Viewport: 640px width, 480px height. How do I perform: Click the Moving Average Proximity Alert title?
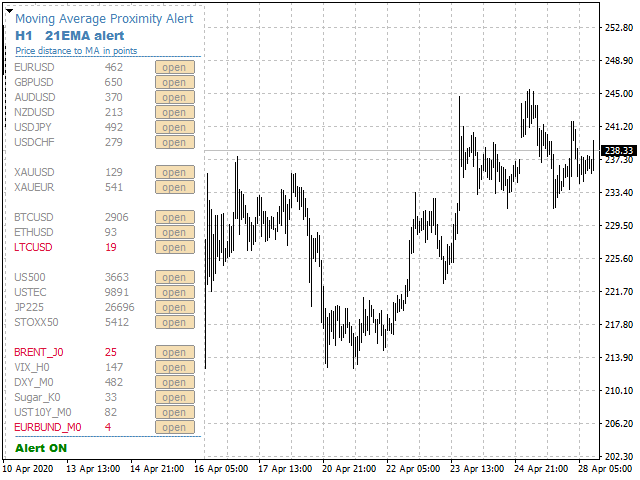tap(104, 19)
